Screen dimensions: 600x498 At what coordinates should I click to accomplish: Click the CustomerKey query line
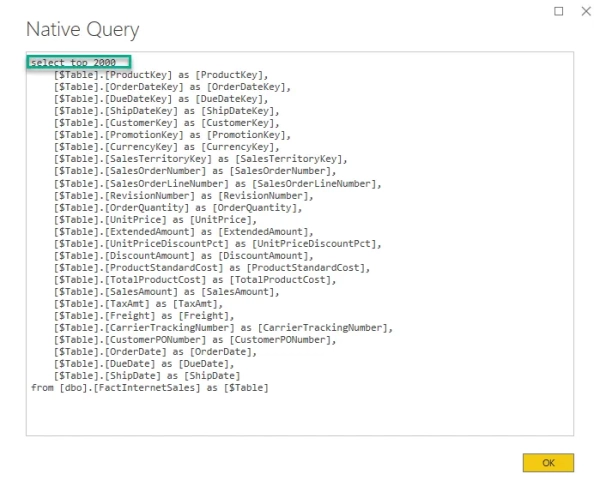165,122
